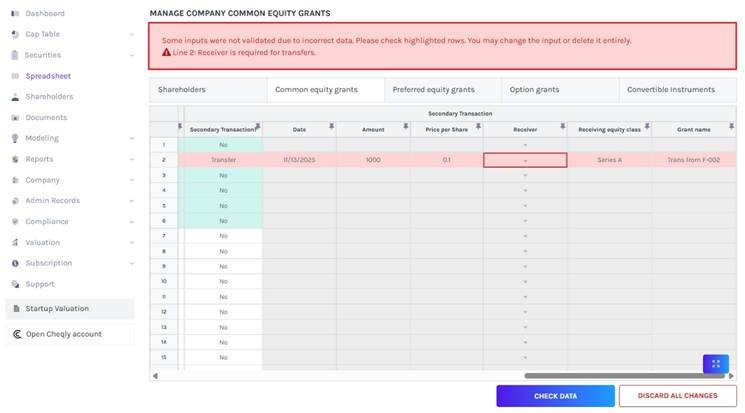Click the Dashboard icon in sidebar

click(15, 14)
